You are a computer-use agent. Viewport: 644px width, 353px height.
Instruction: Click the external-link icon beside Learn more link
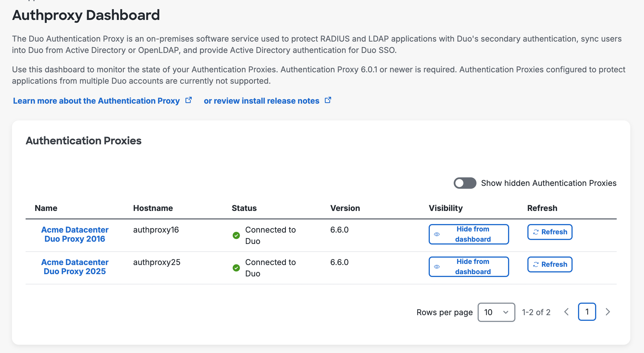click(189, 100)
